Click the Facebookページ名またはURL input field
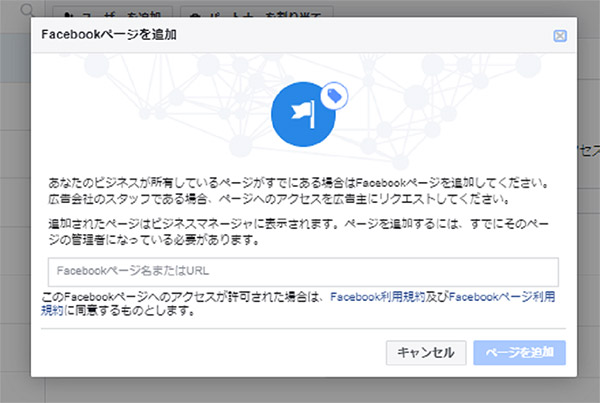 (303, 272)
